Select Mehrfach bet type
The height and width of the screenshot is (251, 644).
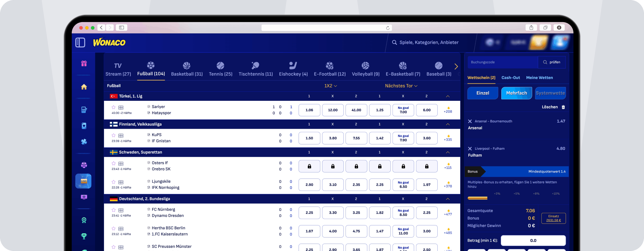coord(517,93)
